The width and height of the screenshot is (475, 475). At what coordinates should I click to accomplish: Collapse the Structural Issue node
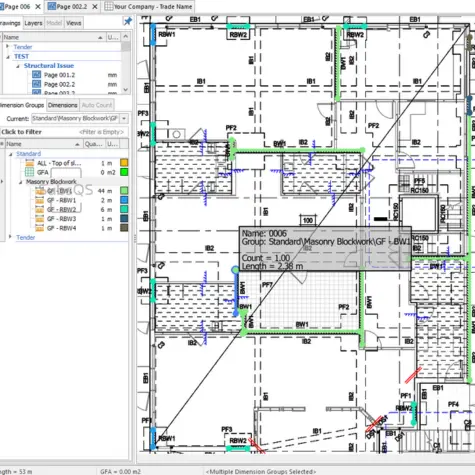(18, 66)
